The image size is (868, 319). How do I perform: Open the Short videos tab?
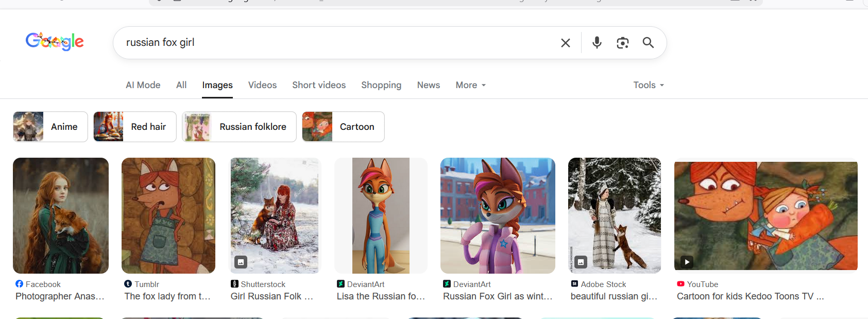point(319,85)
